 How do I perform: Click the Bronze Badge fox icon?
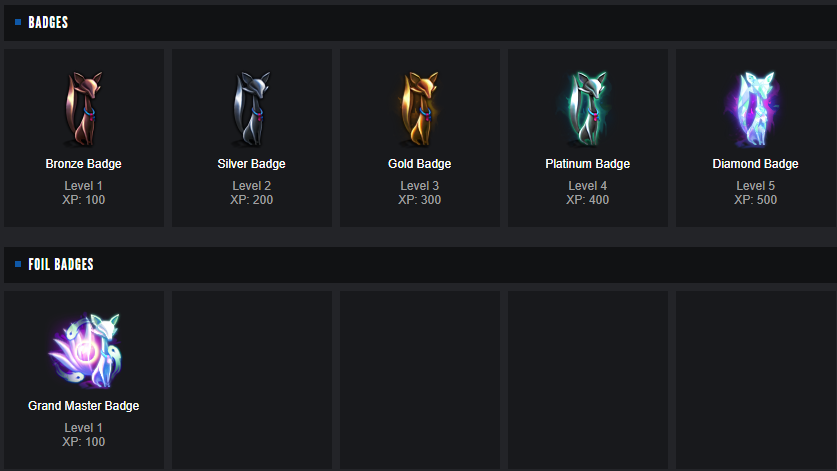[x=83, y=108]
